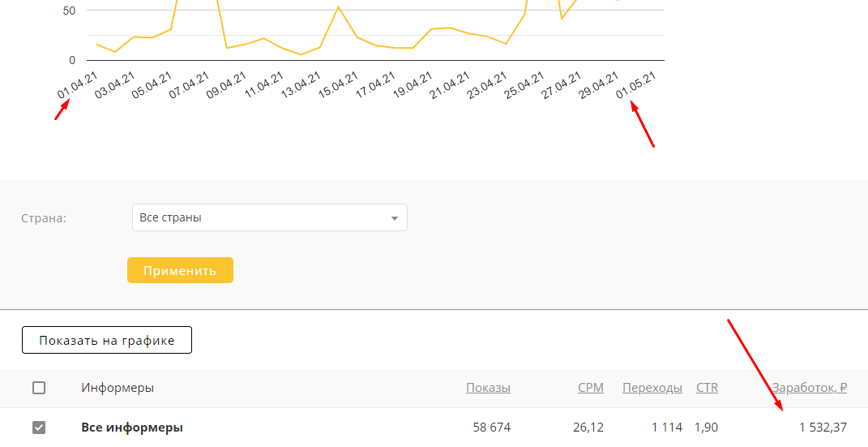
Task: Sort table by "Заработок, ₽" column
Action: click(809, 388)
